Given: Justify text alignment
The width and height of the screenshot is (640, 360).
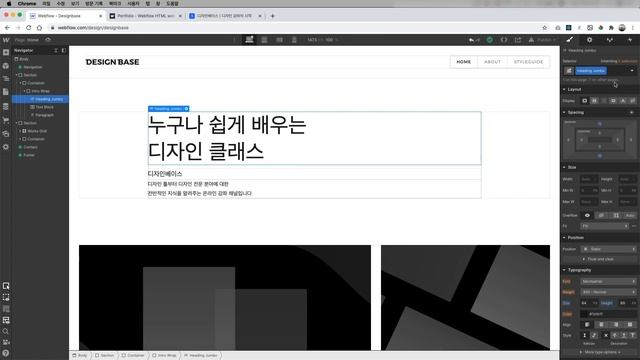Looking at the screenshot, I should [x=630, y=325].
